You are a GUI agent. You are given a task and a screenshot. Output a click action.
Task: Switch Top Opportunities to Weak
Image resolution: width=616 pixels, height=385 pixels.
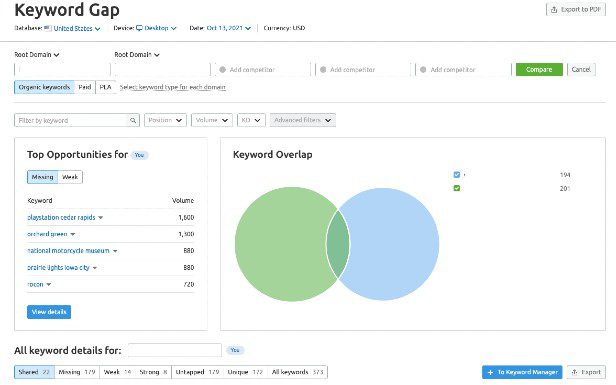pyautogui.click(x=70, y=177)
